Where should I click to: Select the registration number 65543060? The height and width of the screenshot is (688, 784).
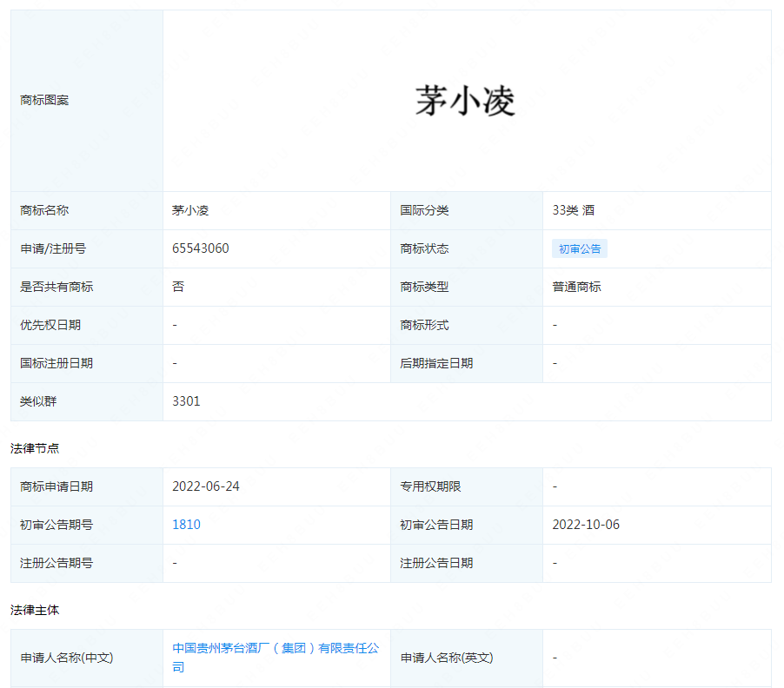coord(201,248)
